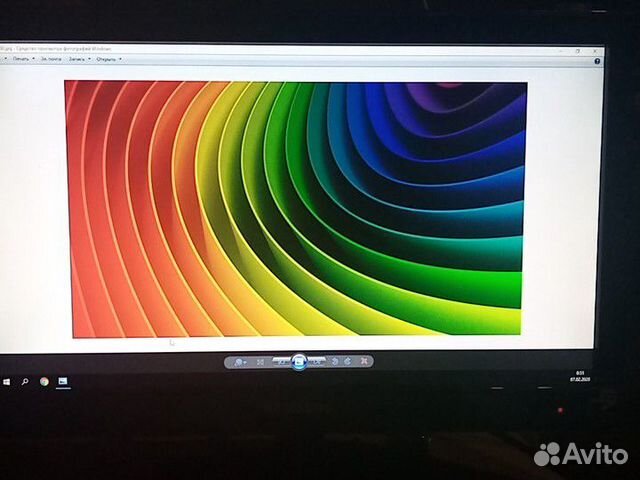Viewport: 640px width, 480px height.
Task: Go to the previous photo
Action: pos(281,361)
